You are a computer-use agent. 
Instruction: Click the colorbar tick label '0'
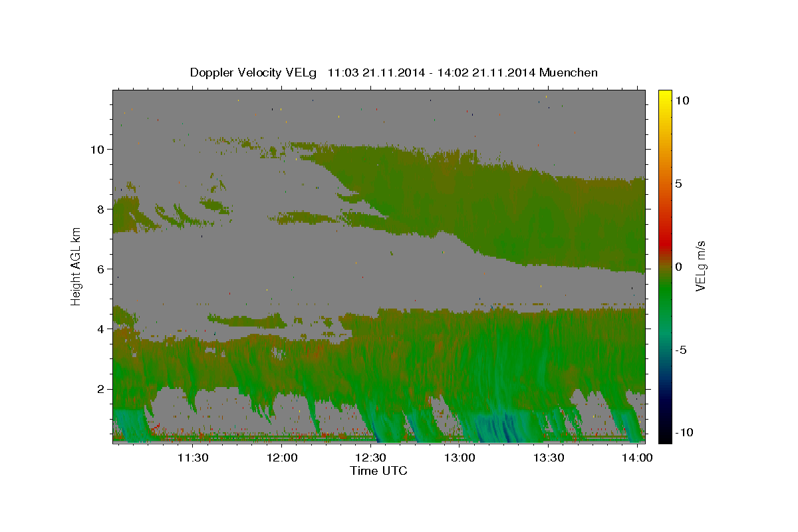(x=680, y=267)
